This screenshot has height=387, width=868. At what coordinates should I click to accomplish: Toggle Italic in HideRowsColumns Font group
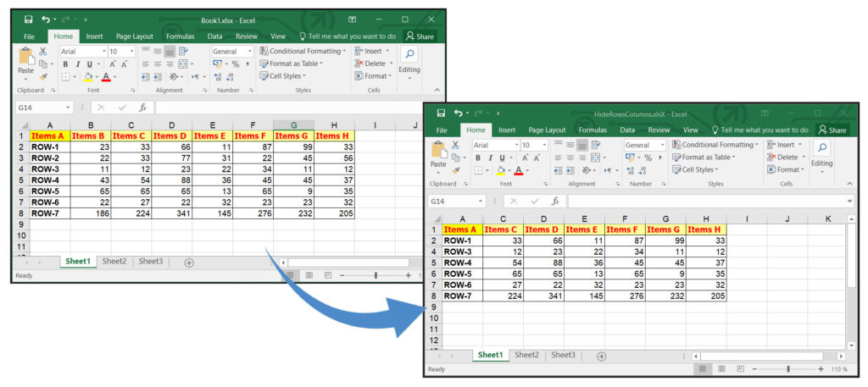click(488, 158)
